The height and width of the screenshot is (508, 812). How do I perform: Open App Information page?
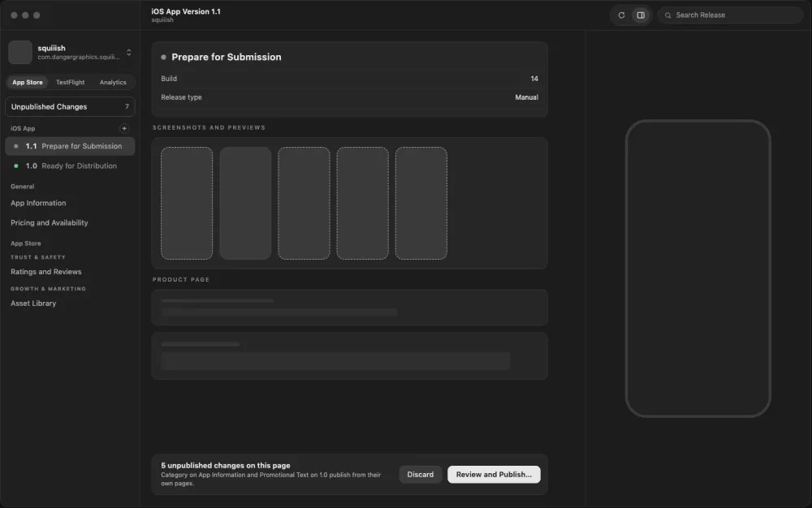[x=38, y=204]
